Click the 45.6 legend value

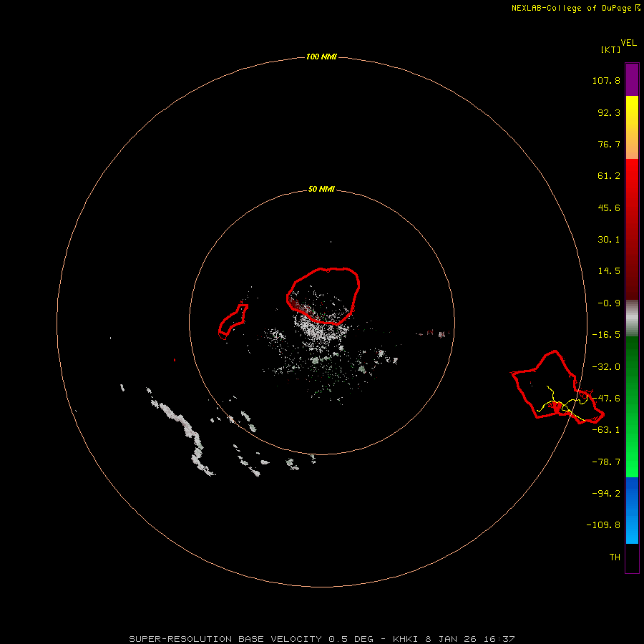609,208
